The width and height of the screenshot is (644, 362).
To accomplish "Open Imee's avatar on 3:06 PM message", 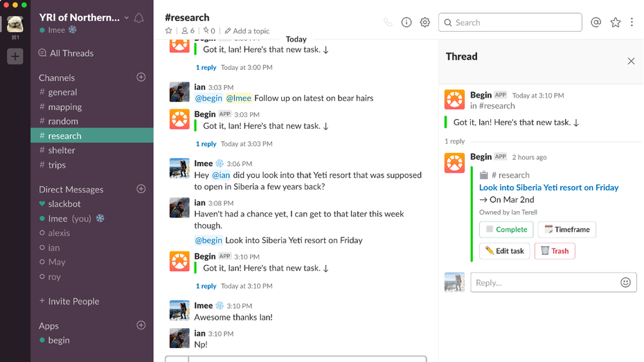I will click(x=179, y=168).
